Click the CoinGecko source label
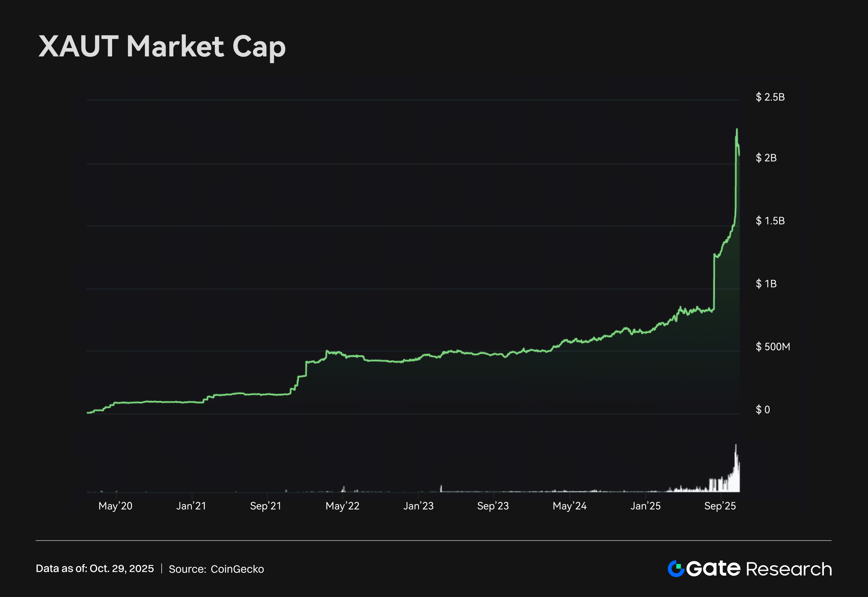The image size is (868, 597). coord(237,569)
